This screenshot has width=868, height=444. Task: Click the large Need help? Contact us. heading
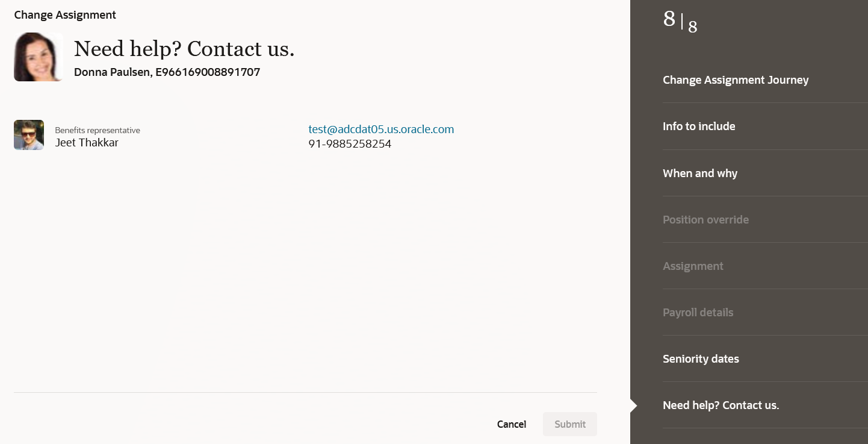click(184, 49)
